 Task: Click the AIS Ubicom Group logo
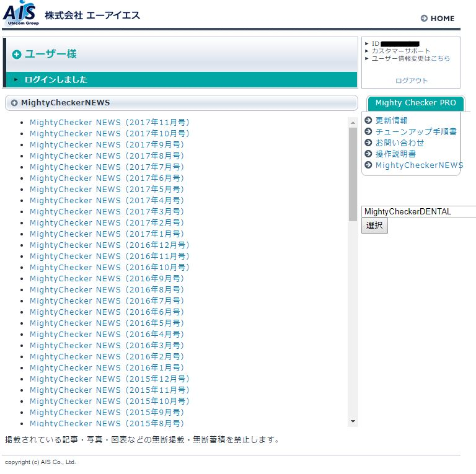(x=21, y=14)
